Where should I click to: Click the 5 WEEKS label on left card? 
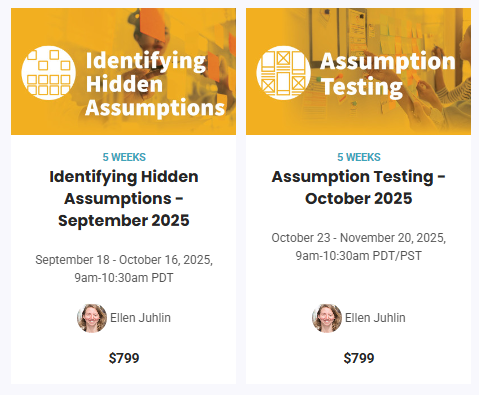(124, 157)
